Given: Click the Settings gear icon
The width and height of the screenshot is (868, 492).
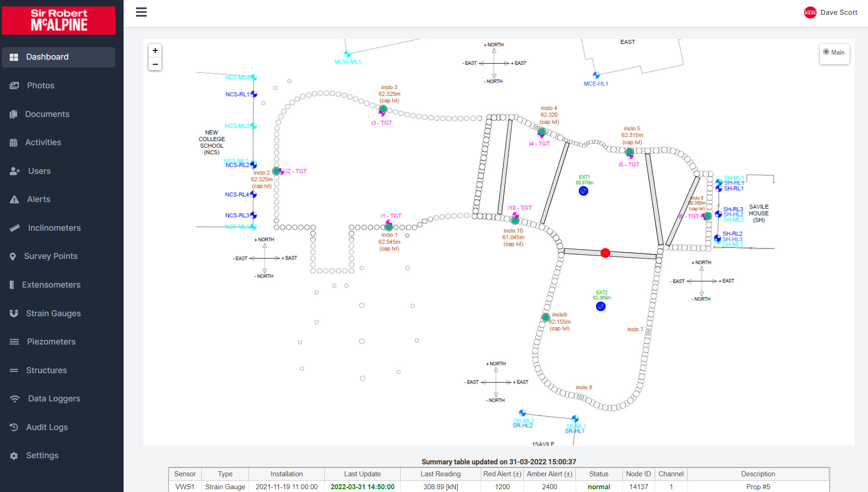Looking at the screenshot, I should 14,456.
